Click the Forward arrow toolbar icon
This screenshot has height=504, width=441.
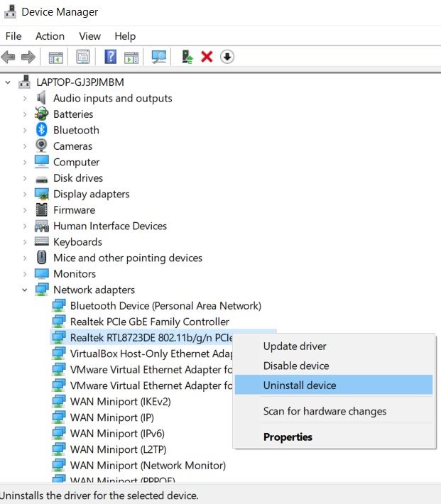coord(28,57)
